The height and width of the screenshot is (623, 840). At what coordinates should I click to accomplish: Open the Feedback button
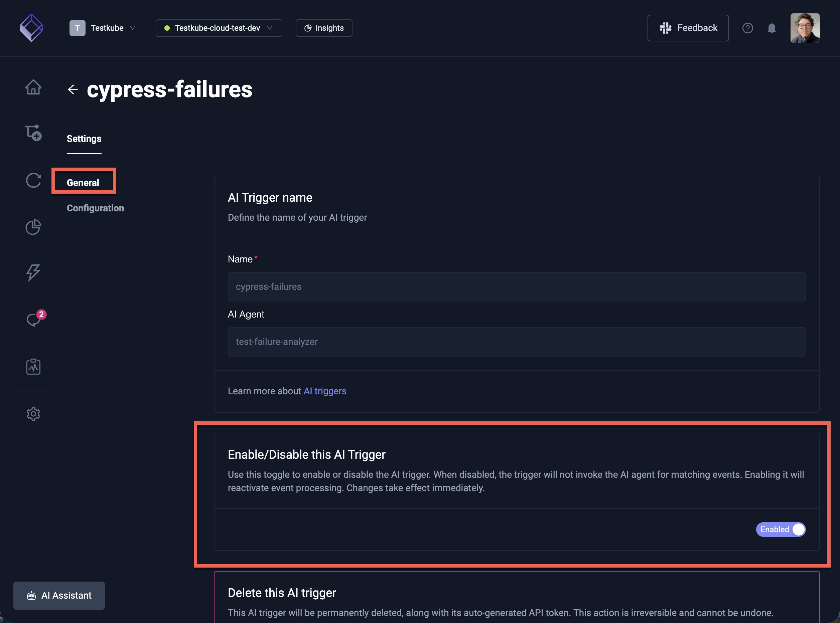coord(688,27)
